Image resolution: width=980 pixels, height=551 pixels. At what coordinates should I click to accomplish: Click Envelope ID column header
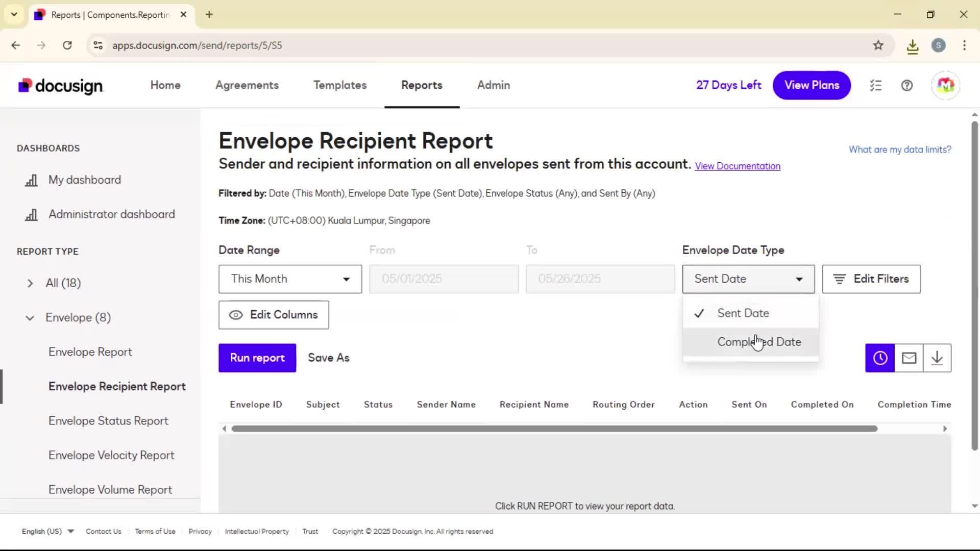[x=256, y=405]
